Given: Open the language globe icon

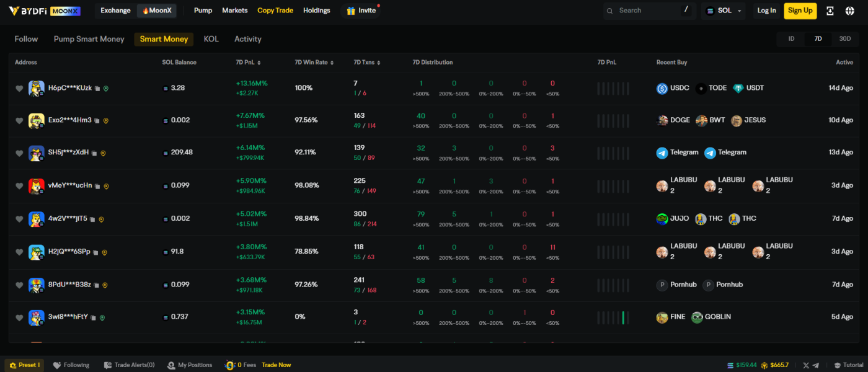Looking at the screenshot, I should tap(849, 11).
